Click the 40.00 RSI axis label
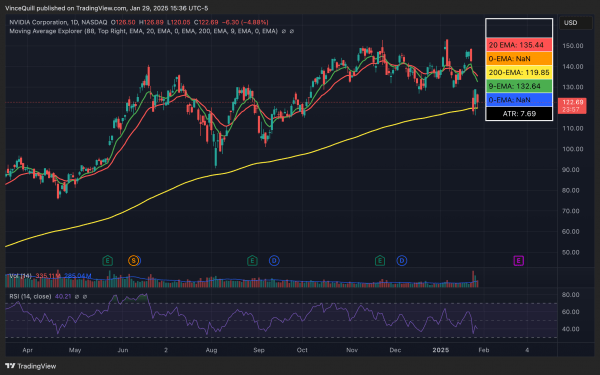The height and width of the screenshot is (375, 600). 571,329
